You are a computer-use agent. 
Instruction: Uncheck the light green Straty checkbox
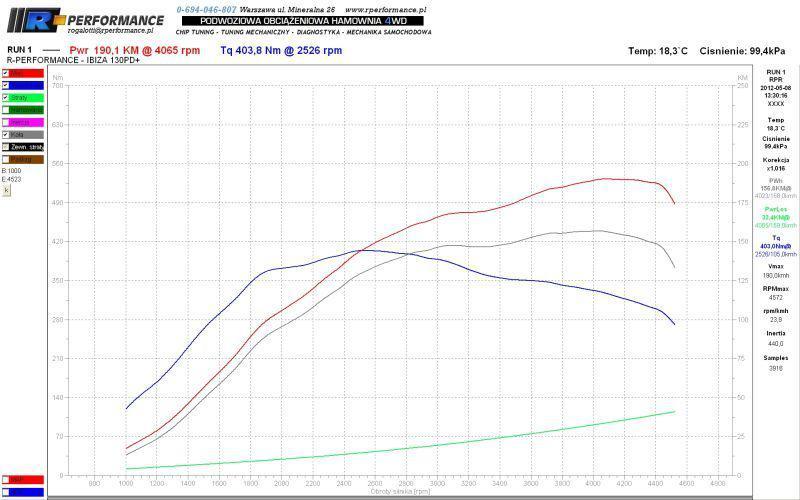(x=6, y=98)
